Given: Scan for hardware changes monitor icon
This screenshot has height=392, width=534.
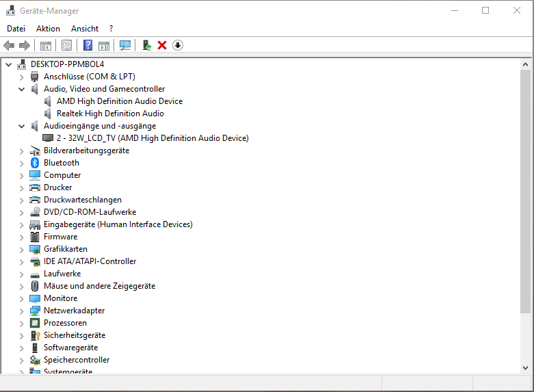Looking at the screenshot, I should click(x=125, y=45).
